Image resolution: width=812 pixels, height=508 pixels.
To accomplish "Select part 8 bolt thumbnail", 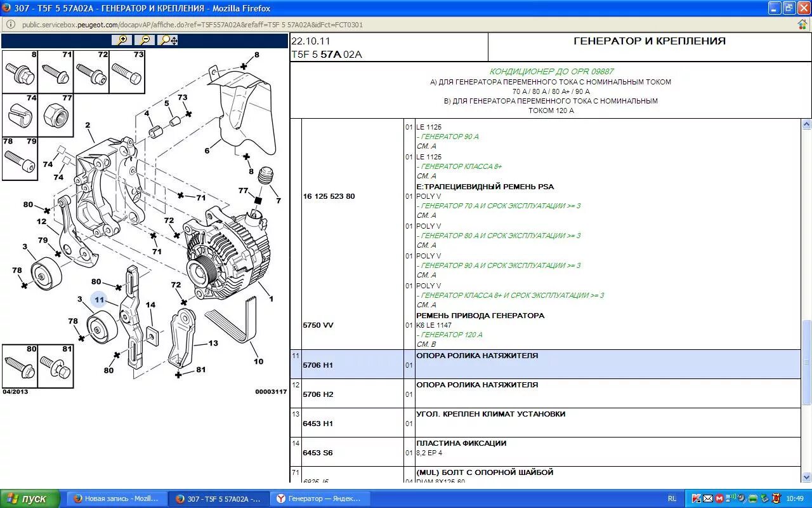I will (20, 72).
